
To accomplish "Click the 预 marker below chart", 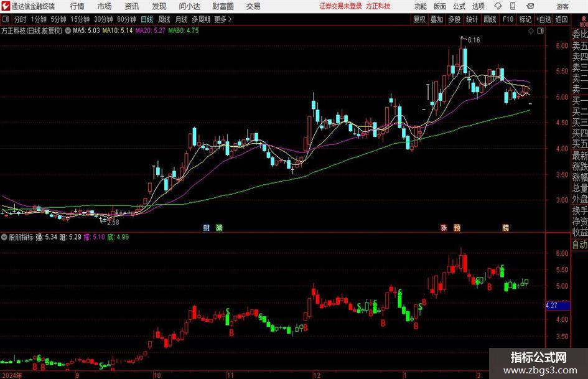I will point(457,227).
